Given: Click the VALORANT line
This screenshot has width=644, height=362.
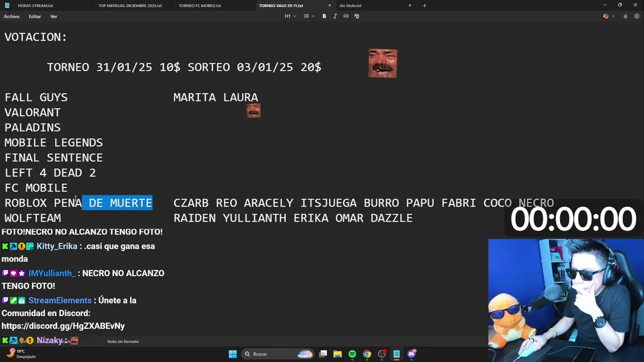Looking at the screenshot, I should click(x=33, y=113).
